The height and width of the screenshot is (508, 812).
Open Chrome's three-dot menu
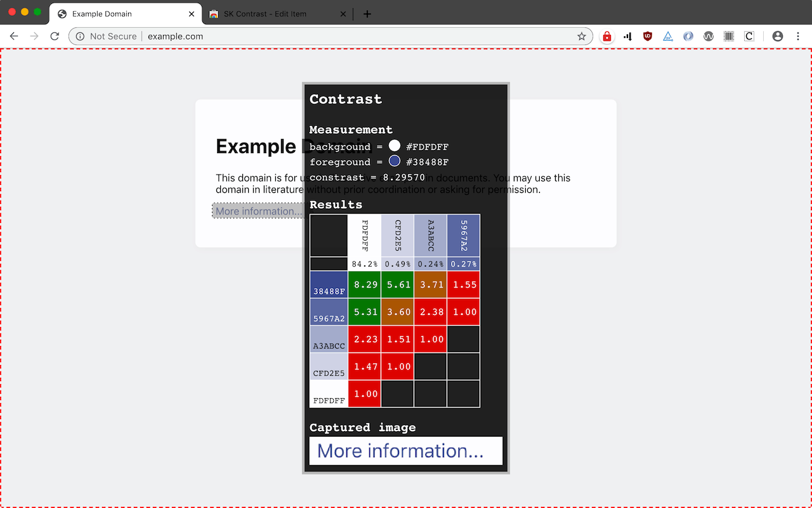798,36
